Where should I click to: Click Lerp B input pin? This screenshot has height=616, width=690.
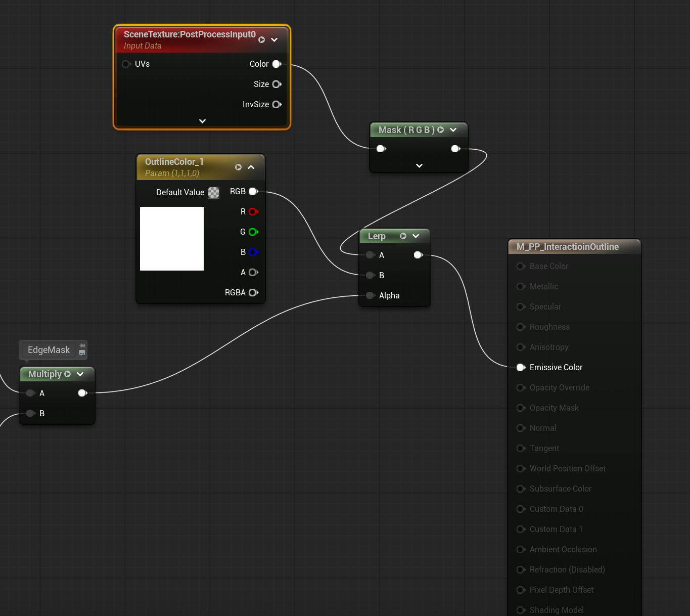tap(371, 275)
